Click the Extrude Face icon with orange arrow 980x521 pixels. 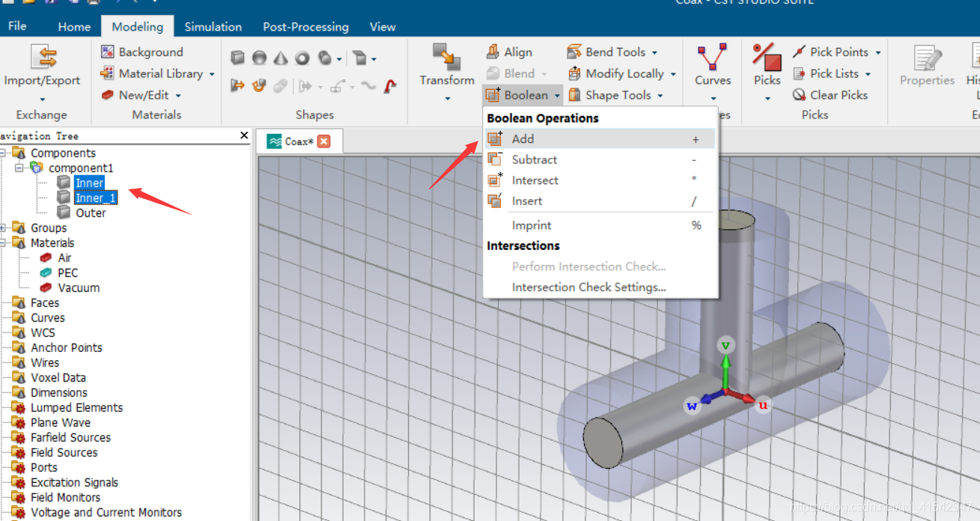[238, 86]
